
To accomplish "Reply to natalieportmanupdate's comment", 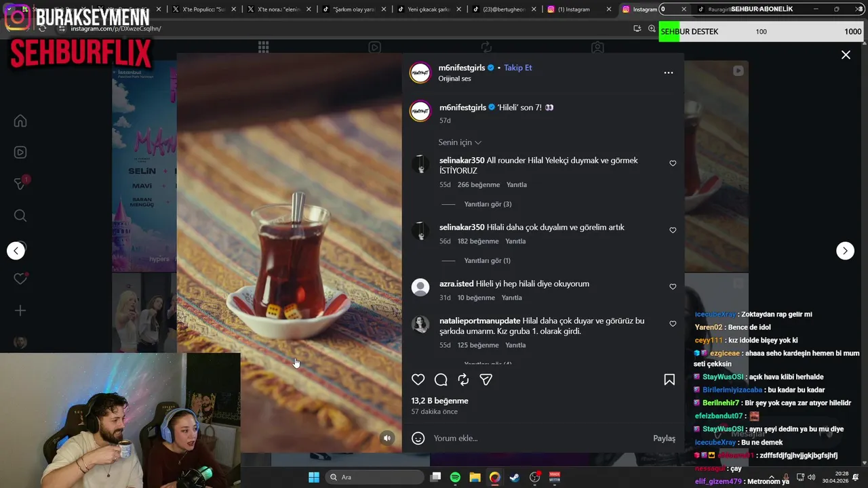I will tap(515, 345).
